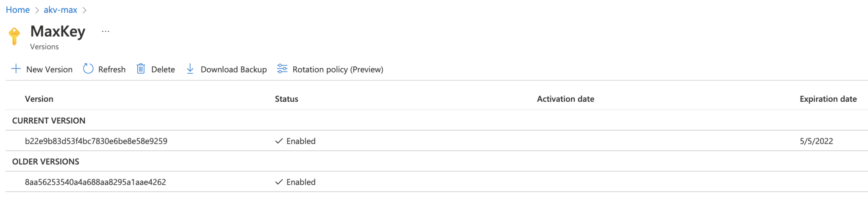Screen dimensions: 868x208
Task: Click checkmark icon beside older version's Enabled
Action: click(x=279, y=182)
